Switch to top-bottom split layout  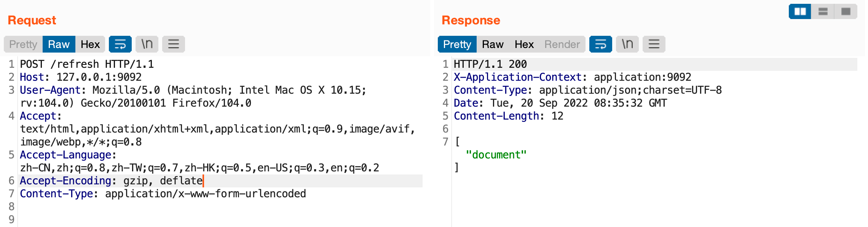point(823,11)
